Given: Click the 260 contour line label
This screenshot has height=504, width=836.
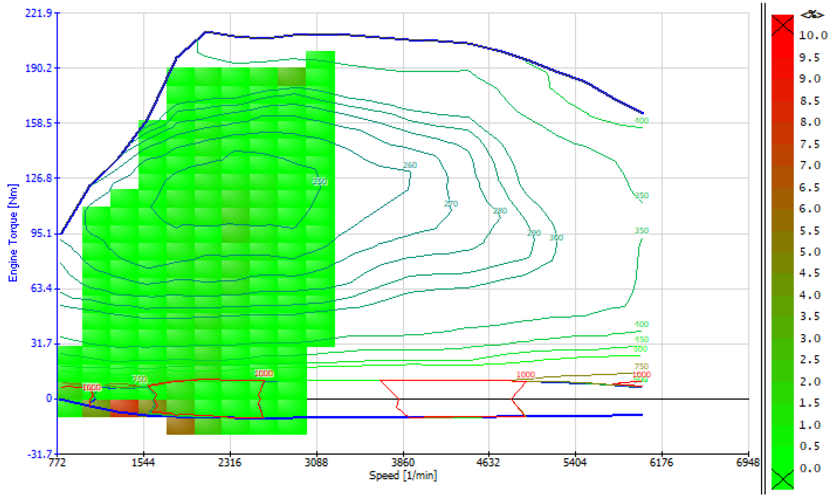Looking at the screenshot, I should (410, 165).
